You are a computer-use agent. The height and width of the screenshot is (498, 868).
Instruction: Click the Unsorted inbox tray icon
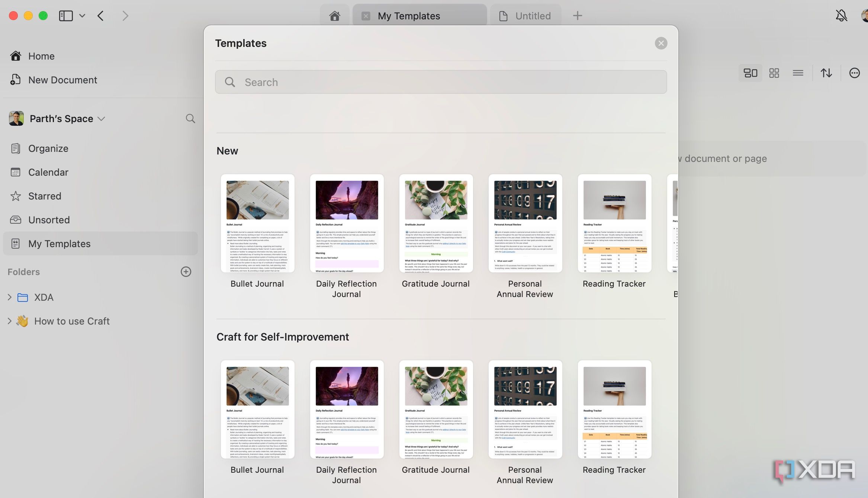click(x=15, y=220)
